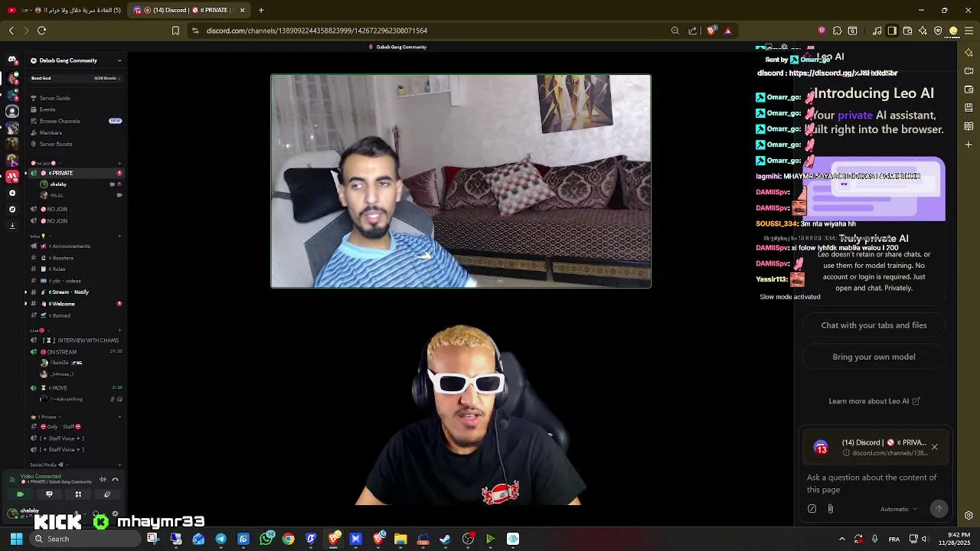This screenshot has height=551, width=980.
Task: Open Events in channel list
Action: click(x=75, y=109)
